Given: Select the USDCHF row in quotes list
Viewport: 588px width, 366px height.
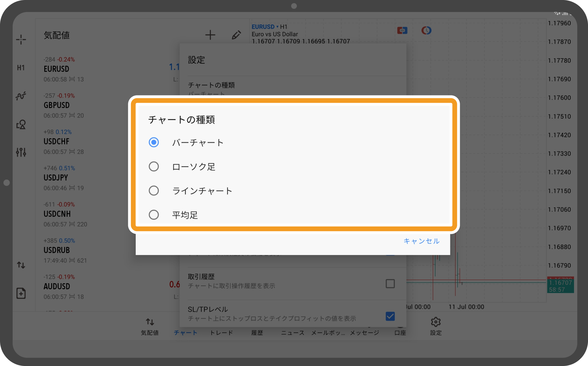Looking at the screenshot, I should pyautogui.click(x=107, y=142).
